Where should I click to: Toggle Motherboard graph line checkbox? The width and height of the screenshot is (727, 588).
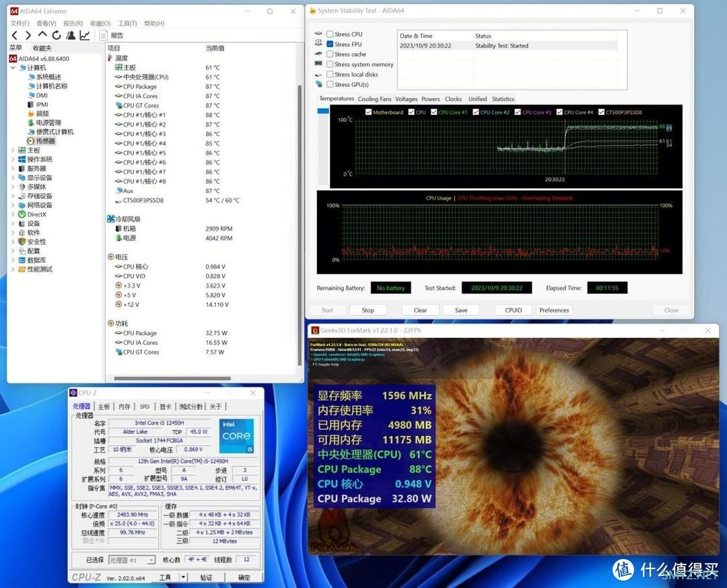tap(369, 112)
